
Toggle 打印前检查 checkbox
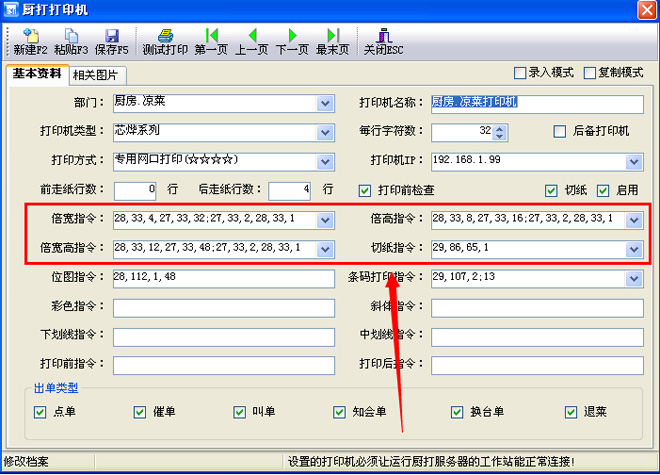click(x=365, y=191)
